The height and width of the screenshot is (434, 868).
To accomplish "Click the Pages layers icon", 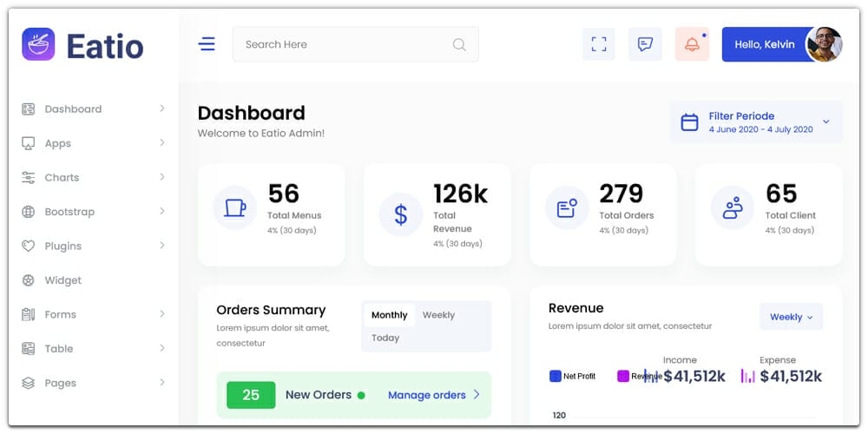I will tap(29, 383).
